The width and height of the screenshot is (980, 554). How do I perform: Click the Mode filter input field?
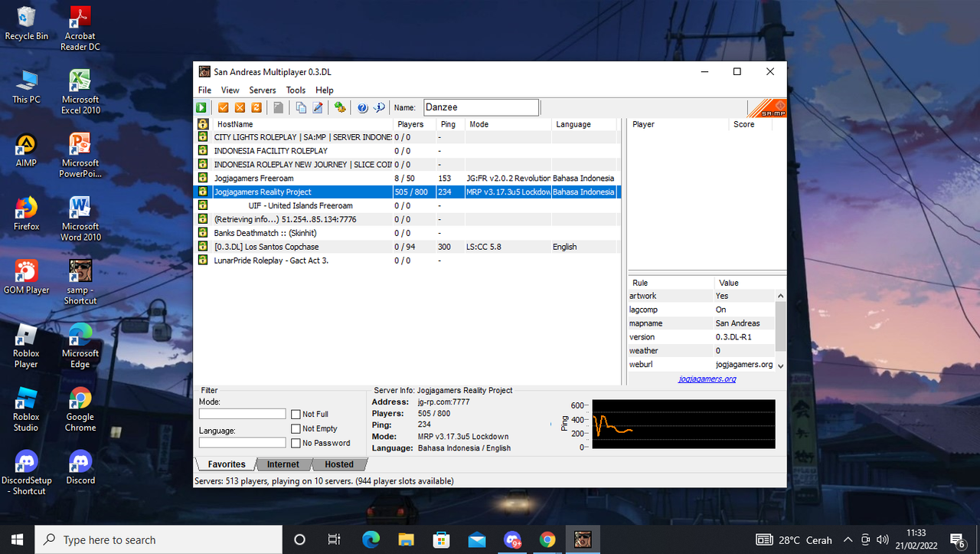pos(242,414)
